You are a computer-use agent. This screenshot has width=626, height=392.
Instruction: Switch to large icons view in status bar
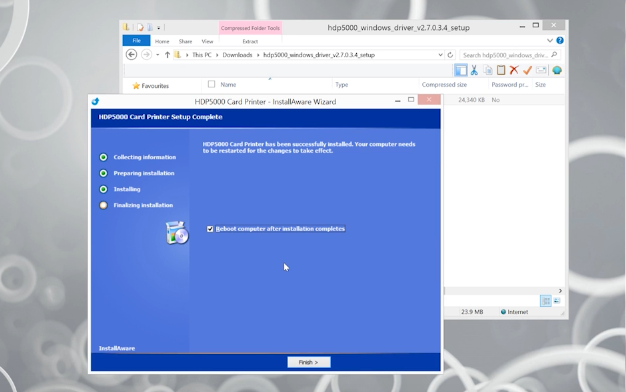[557, 301]
